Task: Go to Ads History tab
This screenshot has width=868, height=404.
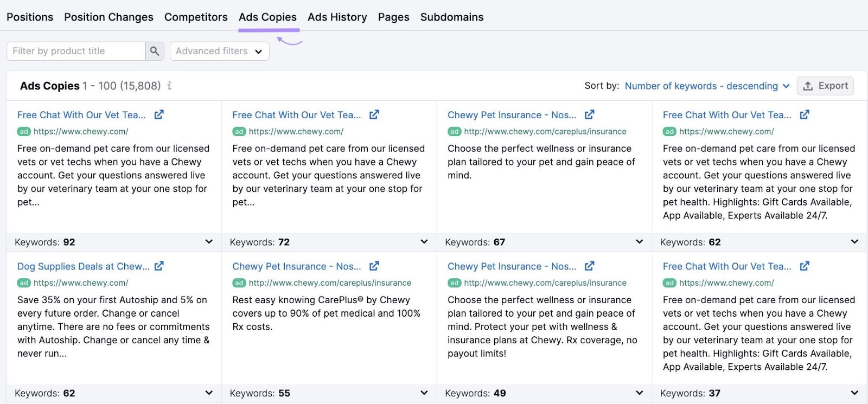Action: [337, 17]
